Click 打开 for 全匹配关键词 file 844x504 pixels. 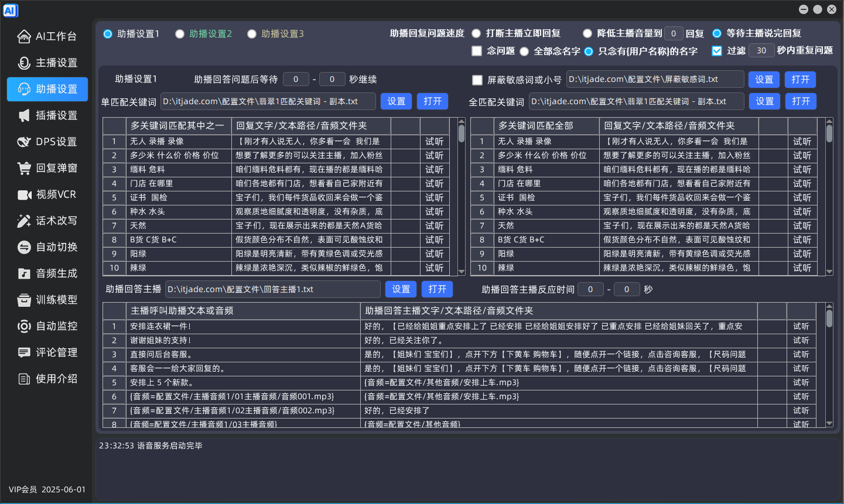pyautogui.click(x=801, y=101)
